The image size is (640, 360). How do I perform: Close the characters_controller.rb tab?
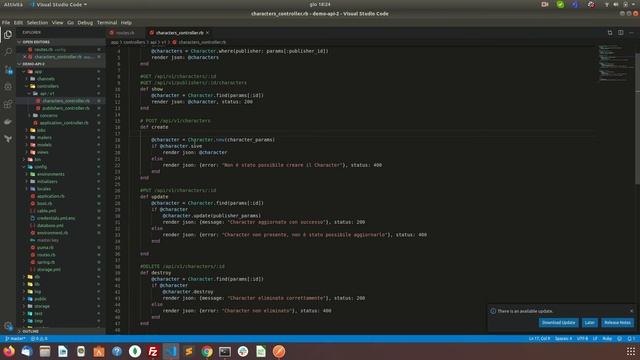tap(207, 33)
